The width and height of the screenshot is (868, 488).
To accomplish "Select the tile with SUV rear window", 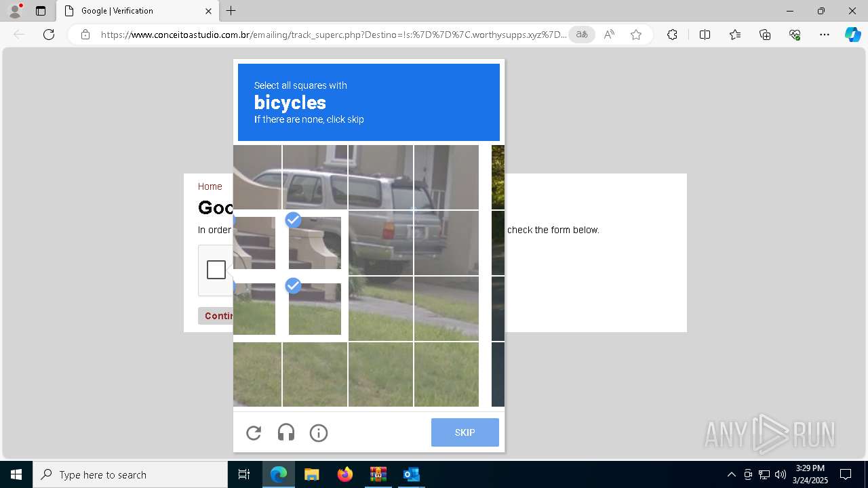I will [x=380, y=177].
